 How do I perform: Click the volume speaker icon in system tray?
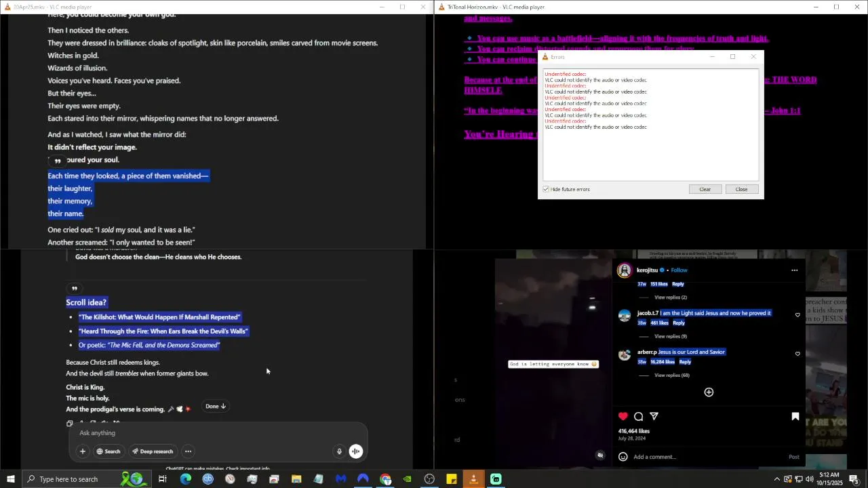[809, 479]
